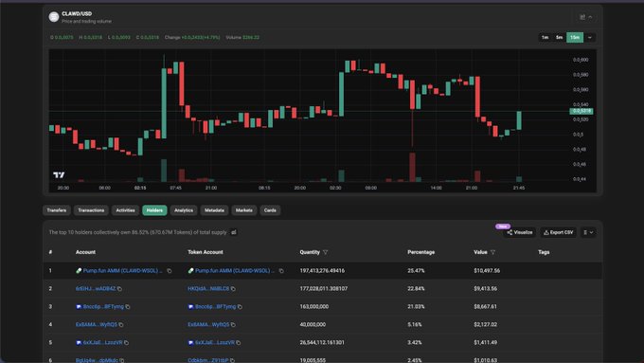644x363 pixels.
Task: Copy the ExBAMA...WyftQS account address
Action: pos(121,325)
